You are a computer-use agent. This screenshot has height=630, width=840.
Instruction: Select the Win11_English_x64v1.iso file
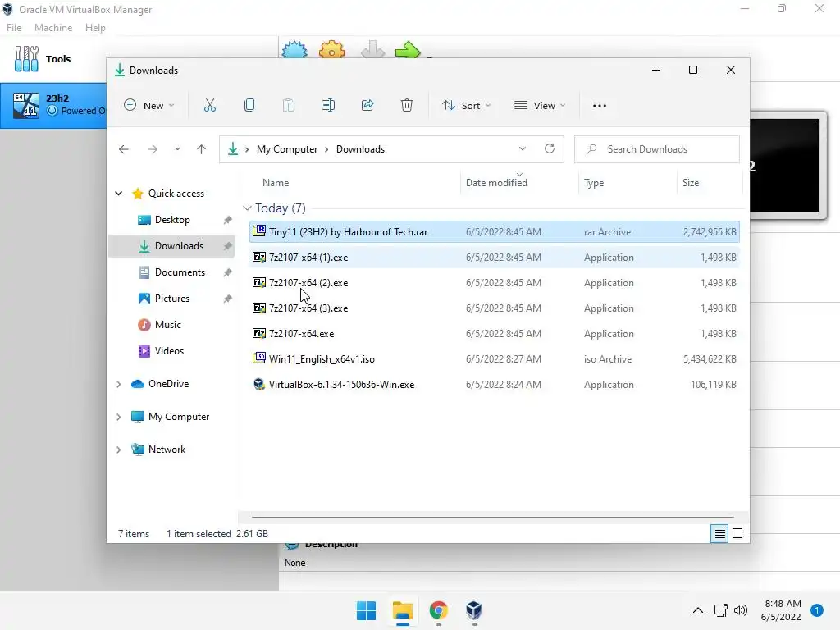click(495, 359)
